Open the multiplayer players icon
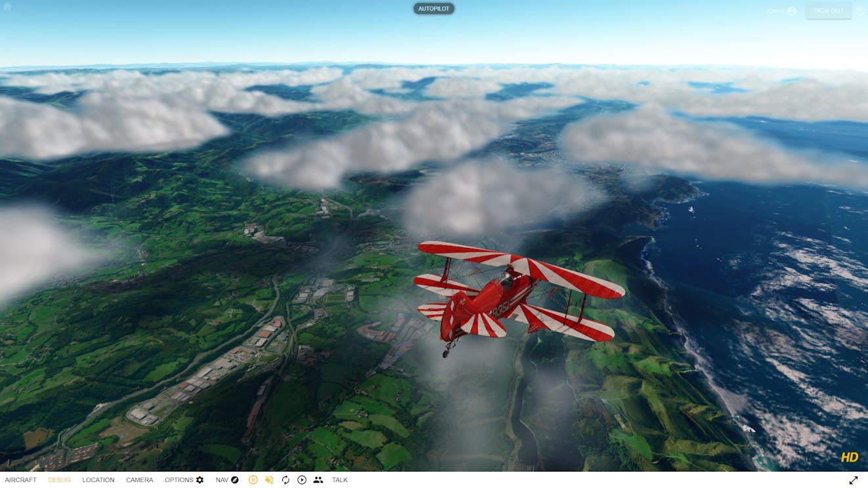Screen dimensions: 868x488 coord(318,479)
